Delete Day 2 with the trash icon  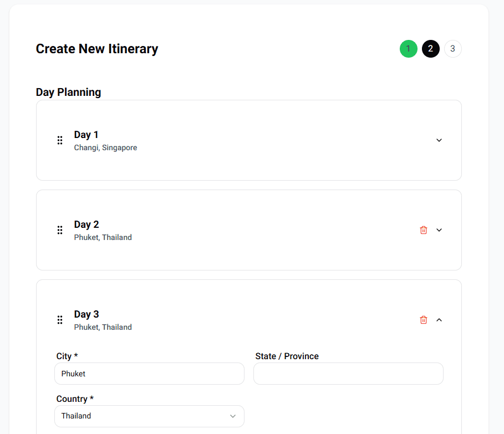[424, 230]
